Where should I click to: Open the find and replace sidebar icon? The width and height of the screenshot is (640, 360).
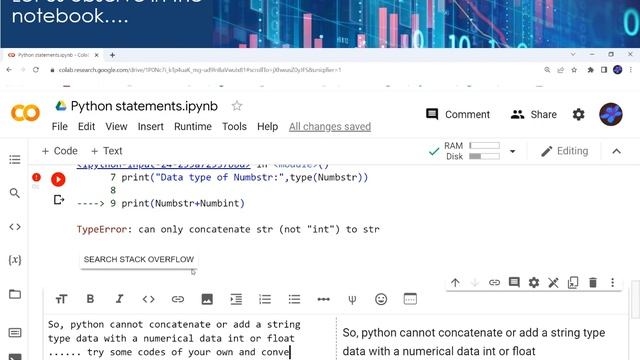point(15,193)
